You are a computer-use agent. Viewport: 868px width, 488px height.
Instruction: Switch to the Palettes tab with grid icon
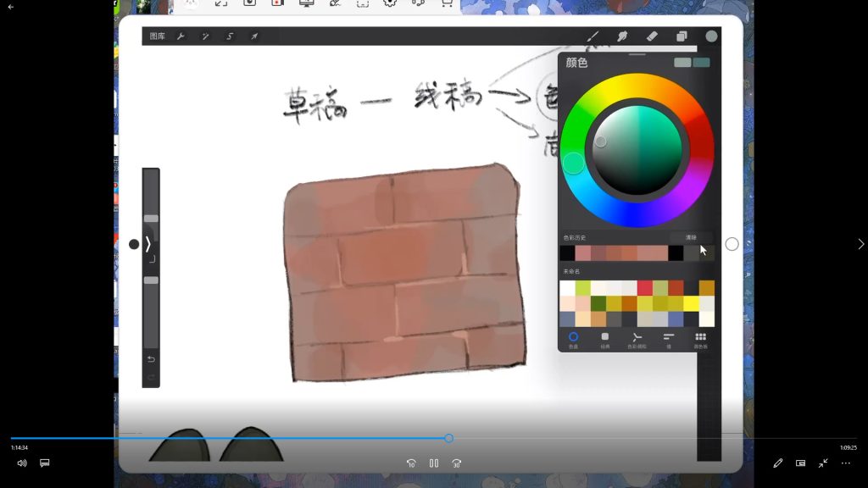coord(700,339)
